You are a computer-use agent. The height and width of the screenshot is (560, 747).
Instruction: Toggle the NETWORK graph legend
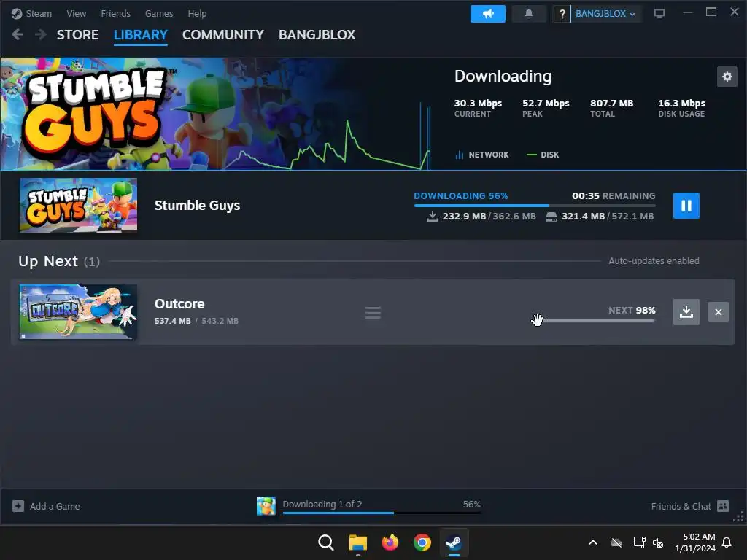point(482,155)
